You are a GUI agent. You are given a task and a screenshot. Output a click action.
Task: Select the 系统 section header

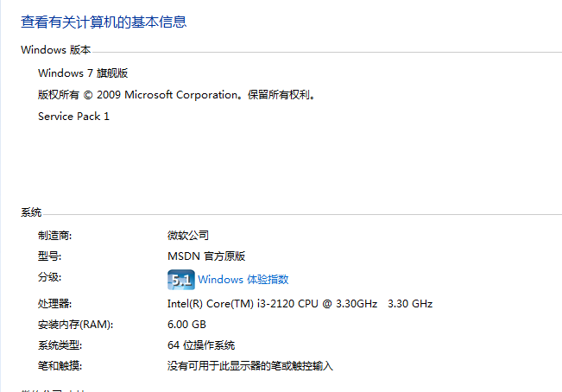pyautogui.click(x=31, y=212)
